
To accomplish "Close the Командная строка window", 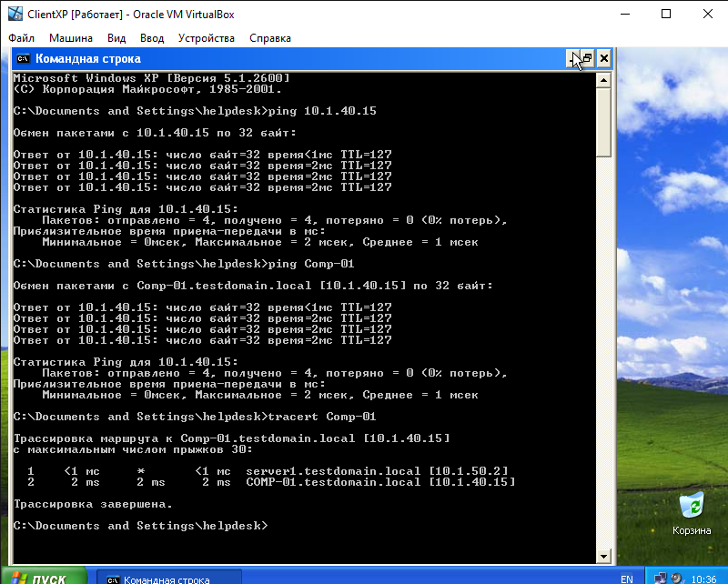I will pos(603,59).
